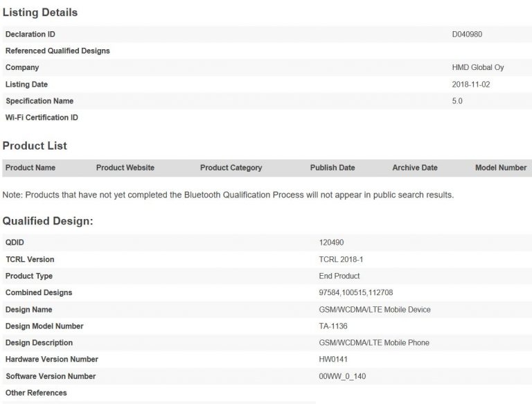Click the Listing Details heading

pyautogui.click(x=40, y=12)
